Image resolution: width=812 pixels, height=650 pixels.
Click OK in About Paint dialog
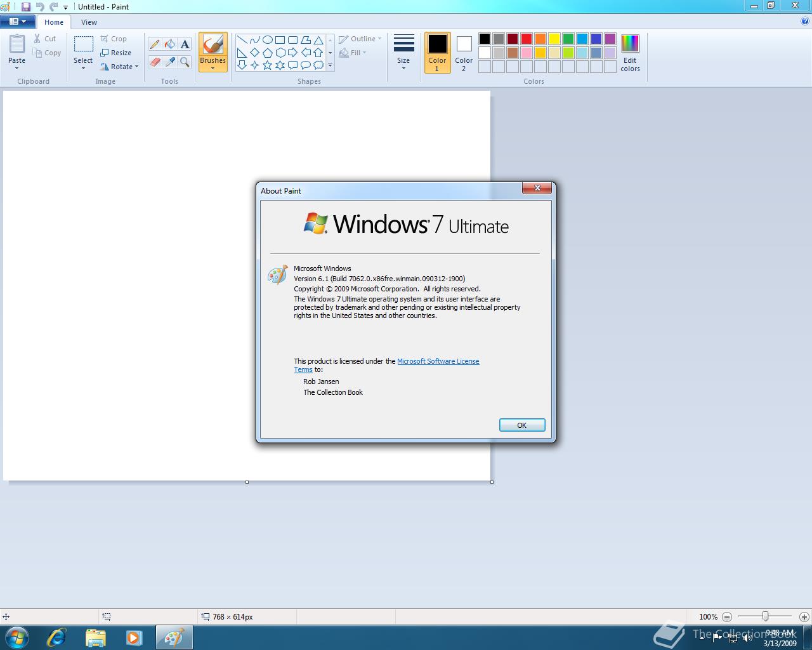pyautogui.click(x=521, y=425)
